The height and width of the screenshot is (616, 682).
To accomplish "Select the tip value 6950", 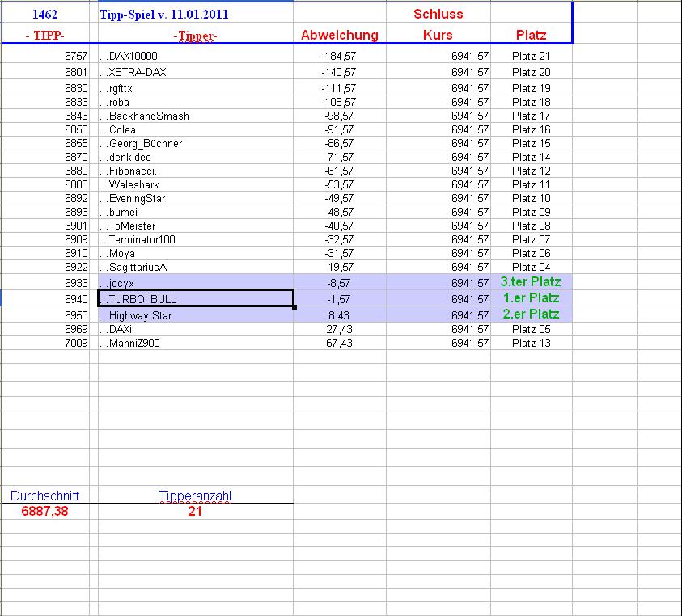I will coord(76,314).
